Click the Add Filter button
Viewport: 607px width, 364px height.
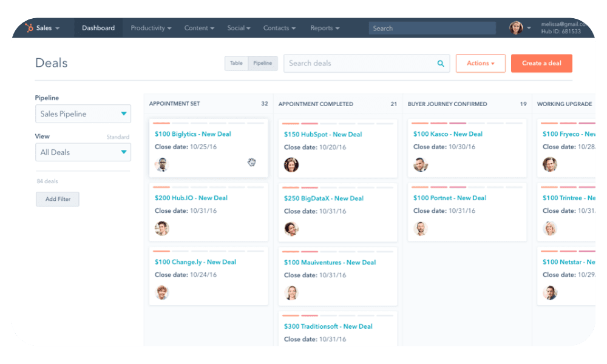click(58, 199)
